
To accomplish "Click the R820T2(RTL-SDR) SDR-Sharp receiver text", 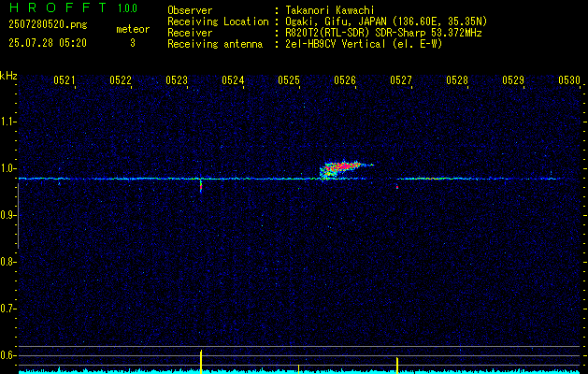I will click(x=383, y=33).
